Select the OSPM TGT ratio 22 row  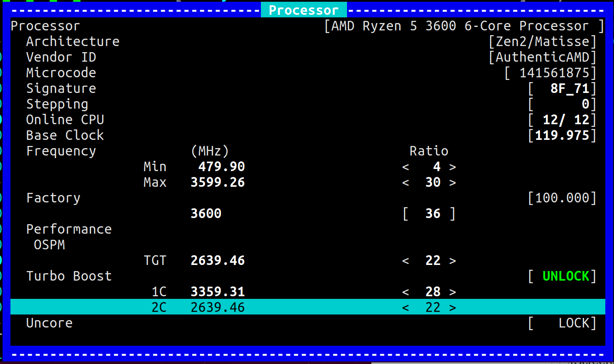click(307, 261)
